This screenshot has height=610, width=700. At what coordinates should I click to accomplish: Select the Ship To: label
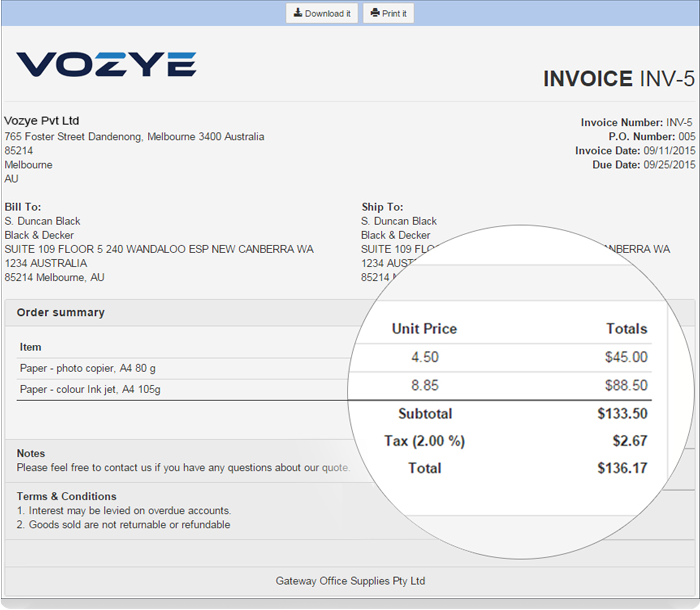pos(382,207)
